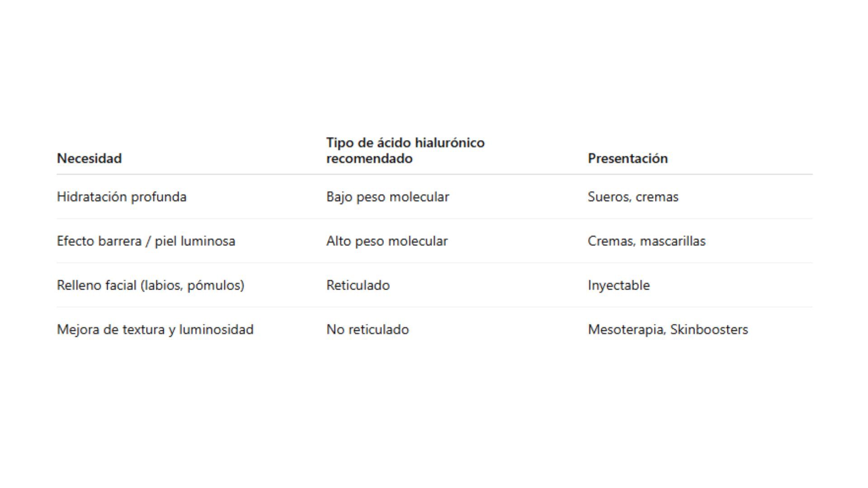Select the Tipo de ácido hialurónico recomendado header
The width and height of the screenshot is (868, 488).
[405, 150]
